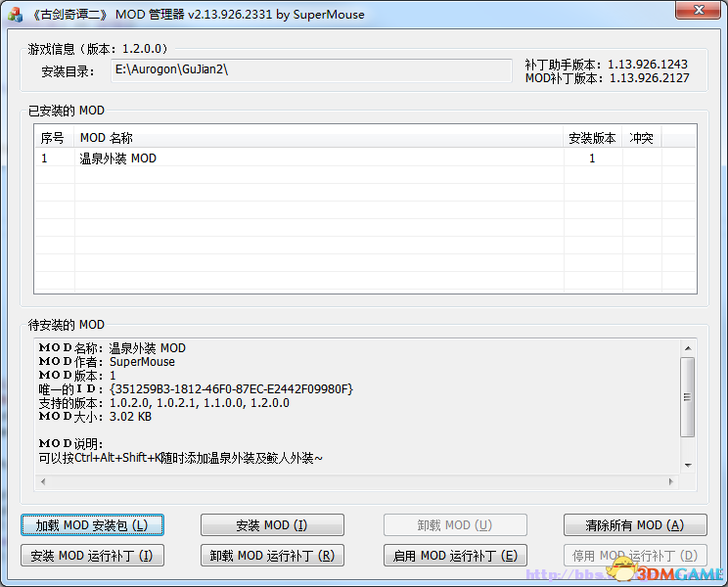
Task: Click the vertical scrollbar thumb in details
Action: (x=688, y=397)
